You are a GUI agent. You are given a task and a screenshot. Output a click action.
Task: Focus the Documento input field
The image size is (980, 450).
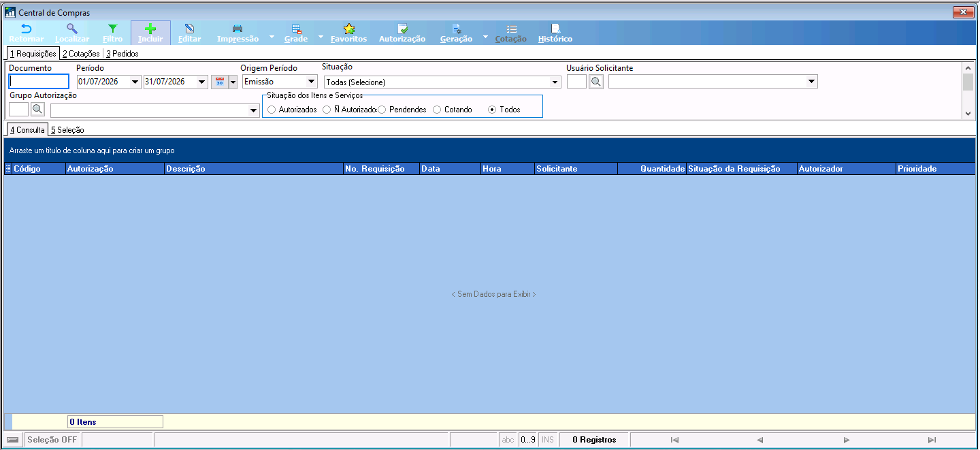tap(39, 82)
